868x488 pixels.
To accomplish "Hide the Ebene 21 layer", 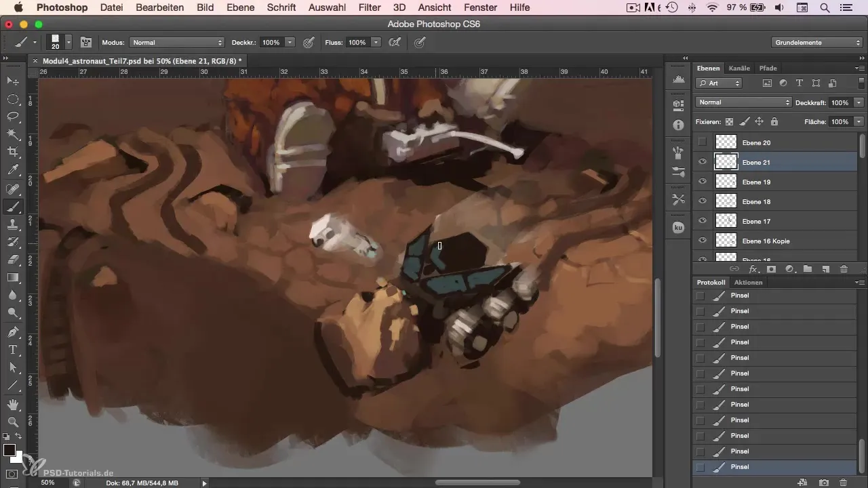I will 703,162.
